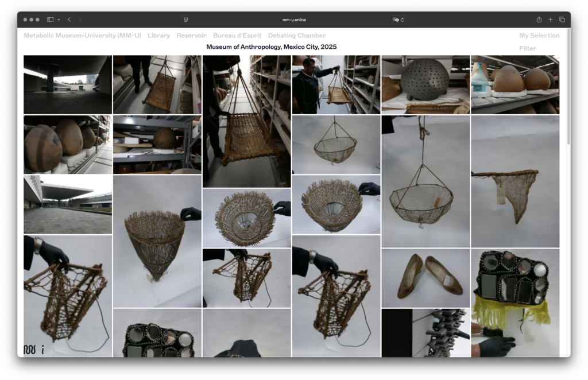Open the Filter options

click(527, 49)
